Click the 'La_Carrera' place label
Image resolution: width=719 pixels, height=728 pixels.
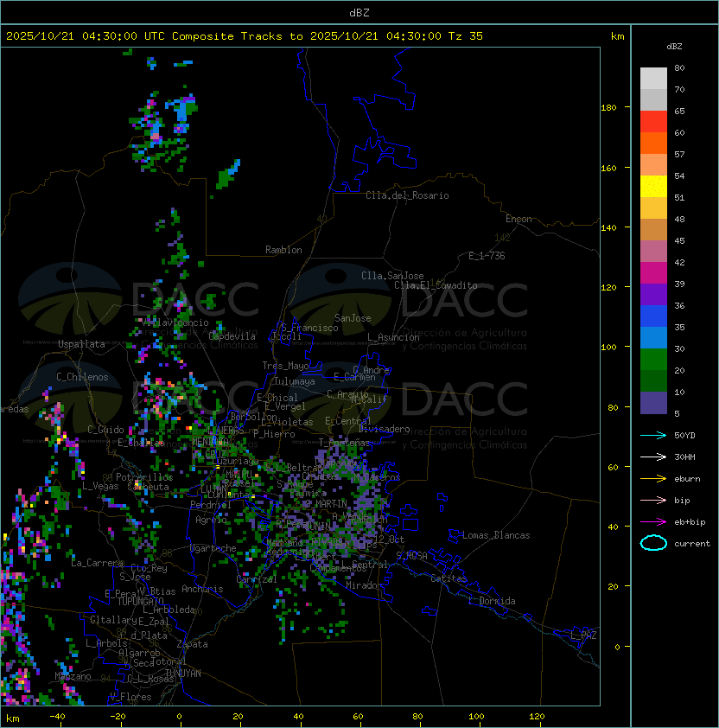point(97,563)
